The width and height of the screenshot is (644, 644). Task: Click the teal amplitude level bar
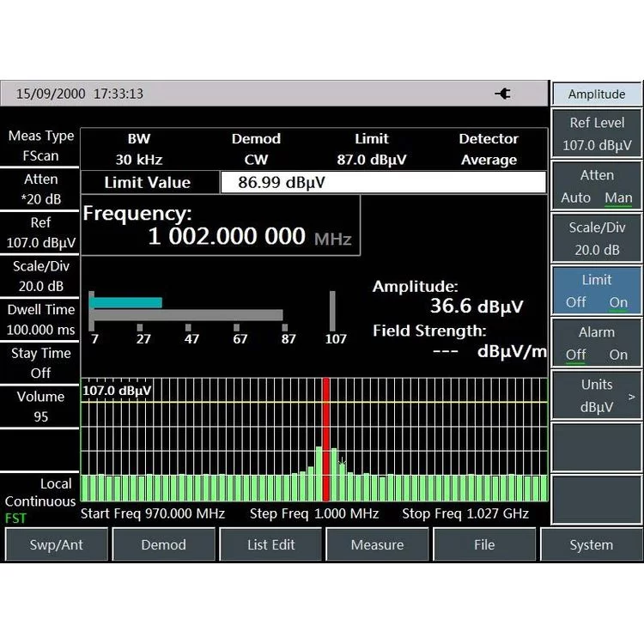click(x=125, y=303)
